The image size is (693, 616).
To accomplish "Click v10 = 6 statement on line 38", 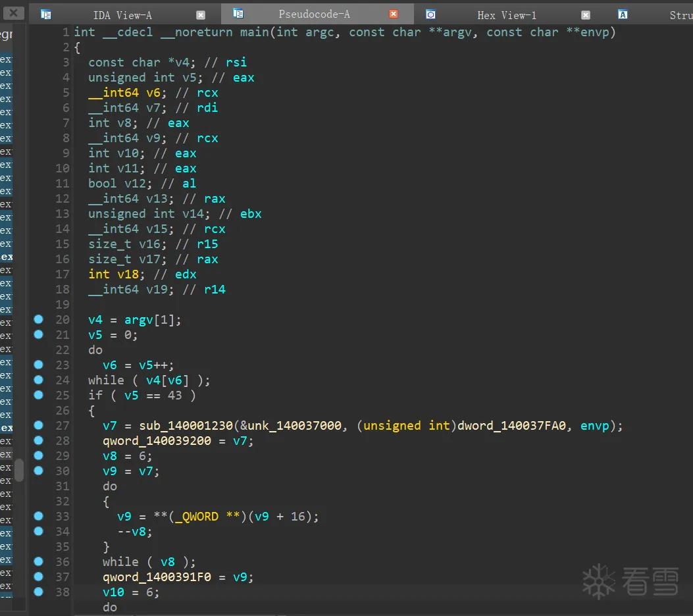I will [131, 592].
